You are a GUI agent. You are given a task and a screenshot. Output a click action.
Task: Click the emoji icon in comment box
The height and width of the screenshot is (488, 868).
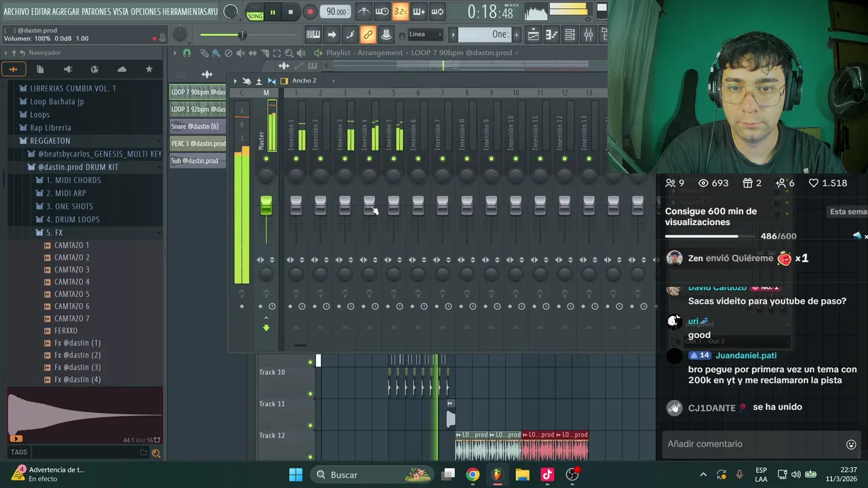[x=851, y=445]
